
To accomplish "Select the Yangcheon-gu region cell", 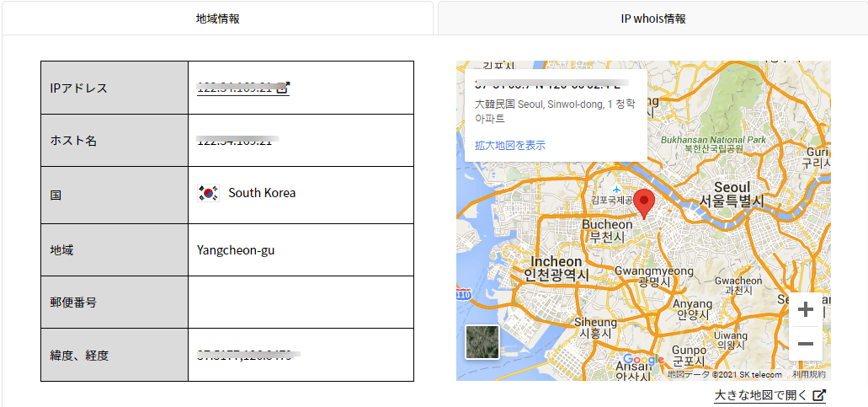I will pyautogui.click(x=236, y=249).
